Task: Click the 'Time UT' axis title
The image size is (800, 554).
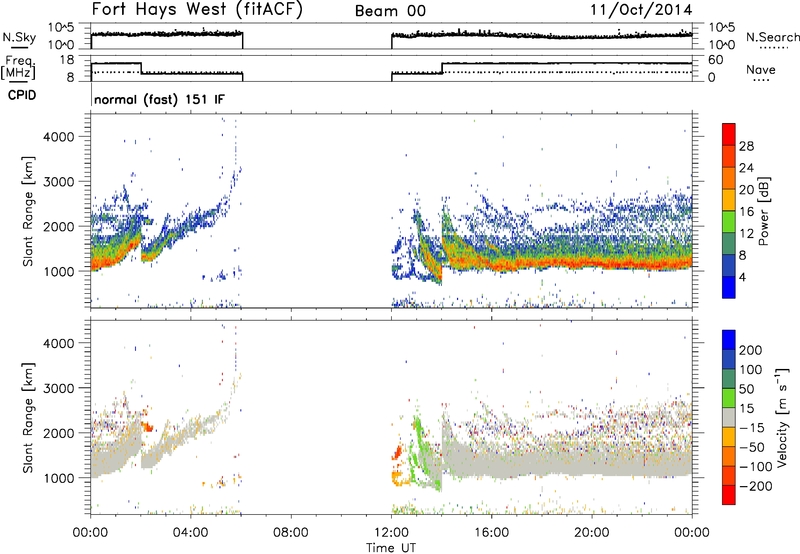Action: 391,547
